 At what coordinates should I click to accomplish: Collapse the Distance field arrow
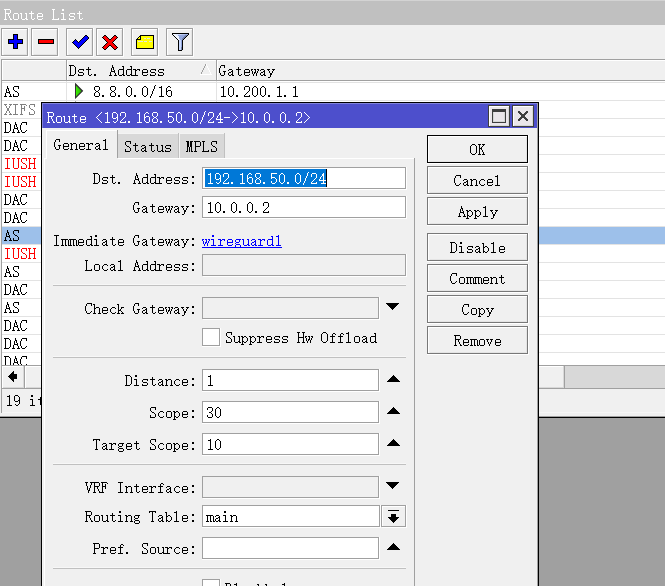(x=393, y=380)
